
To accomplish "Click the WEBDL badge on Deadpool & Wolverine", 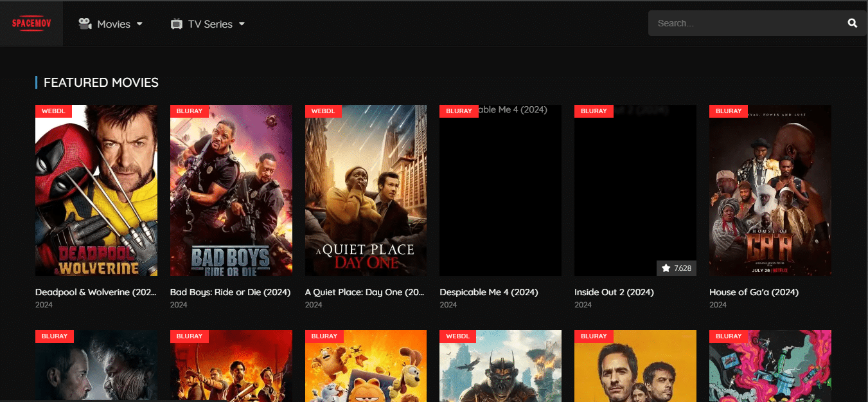I will pos(53,111).
